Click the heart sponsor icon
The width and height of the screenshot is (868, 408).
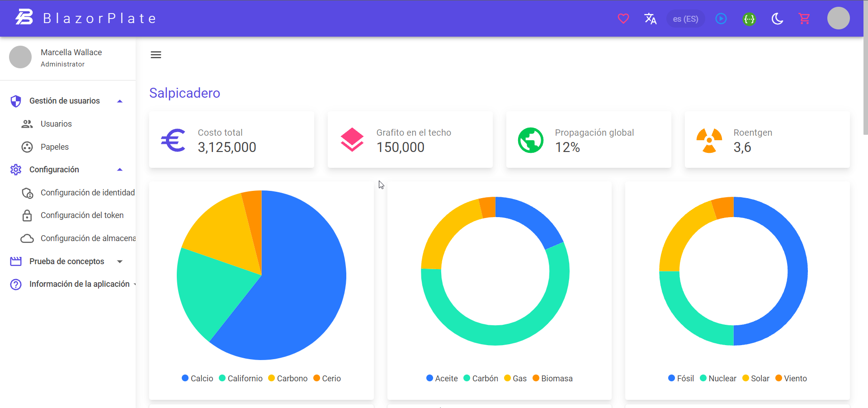[x=623, y=19]
